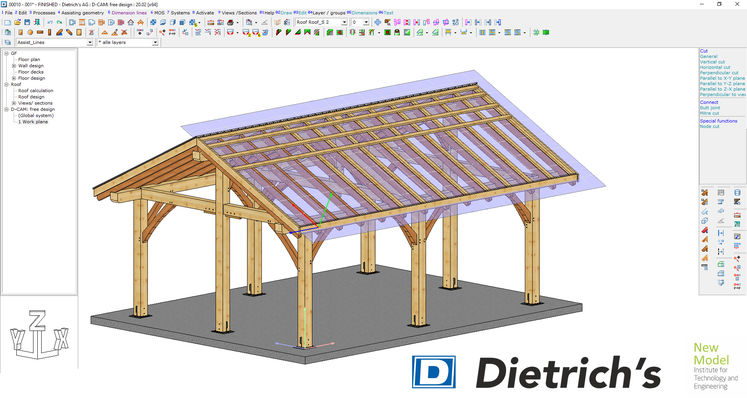The height and width of the screenshot is (420, 747).
Task: Click the Open folder toolbar icon
Action: [x=18, y=22]
